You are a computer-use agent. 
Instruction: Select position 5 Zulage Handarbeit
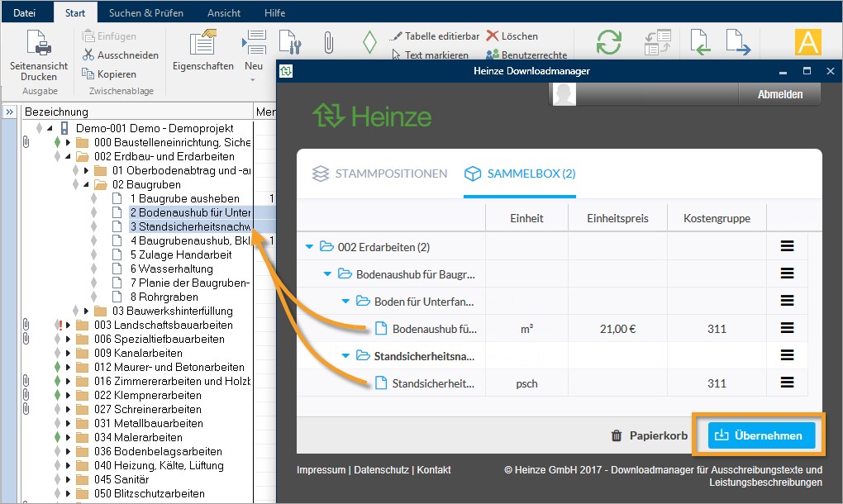coord(181,254)
